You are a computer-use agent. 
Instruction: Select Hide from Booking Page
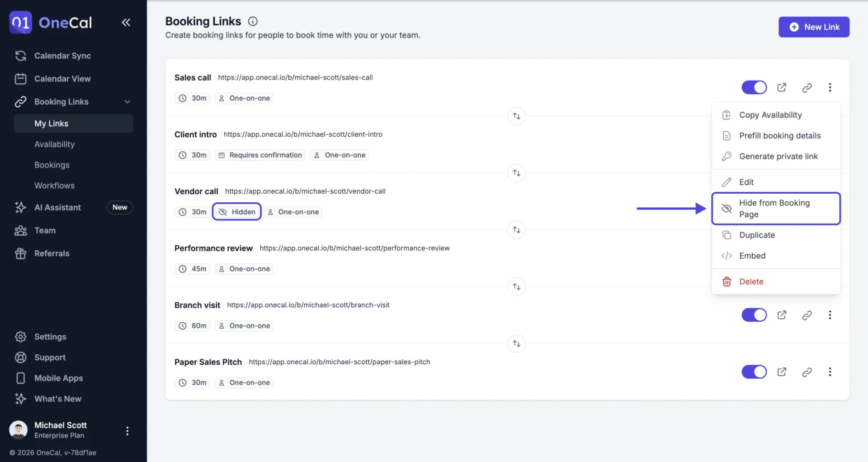[776, 209]
